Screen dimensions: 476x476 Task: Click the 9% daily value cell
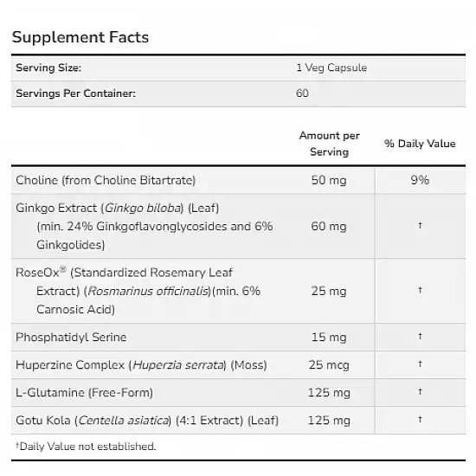click(420, 180)
